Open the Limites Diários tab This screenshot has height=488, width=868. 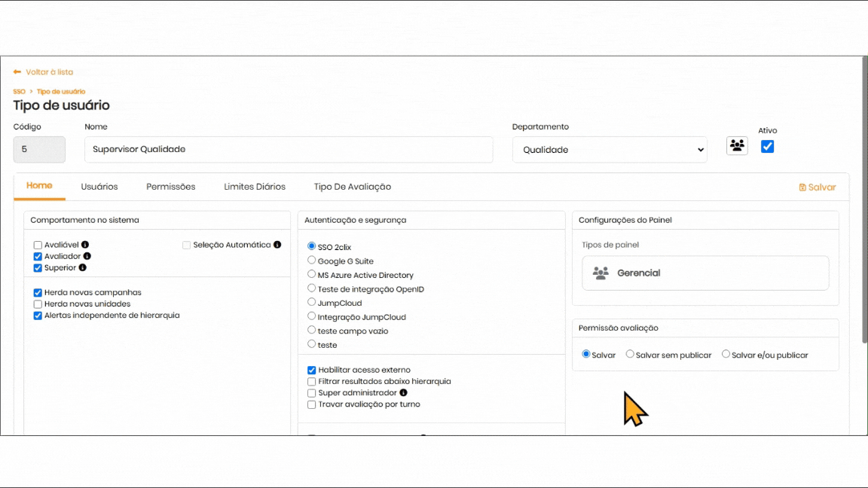pos(255,187)
